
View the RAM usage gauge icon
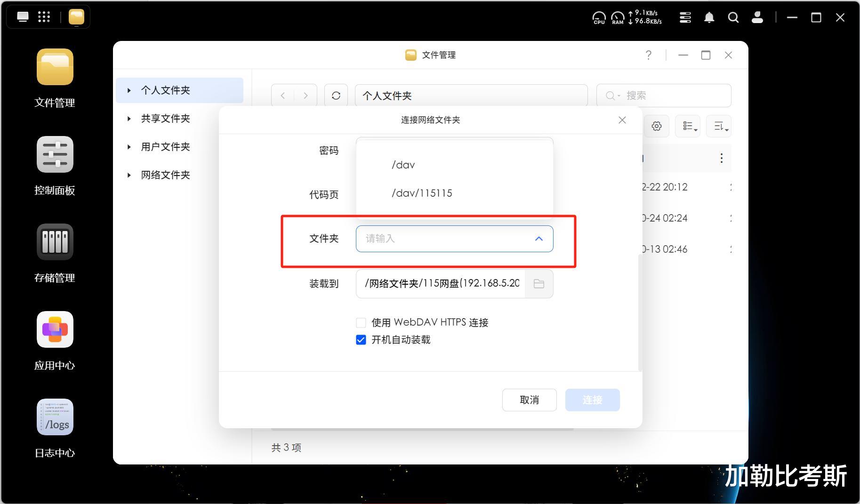(618, 18)
